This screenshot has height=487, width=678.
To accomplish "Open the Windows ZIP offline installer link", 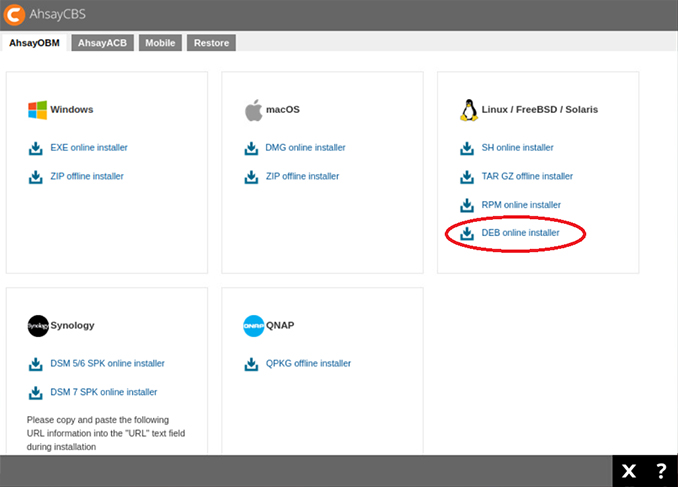I will (87, 176).
